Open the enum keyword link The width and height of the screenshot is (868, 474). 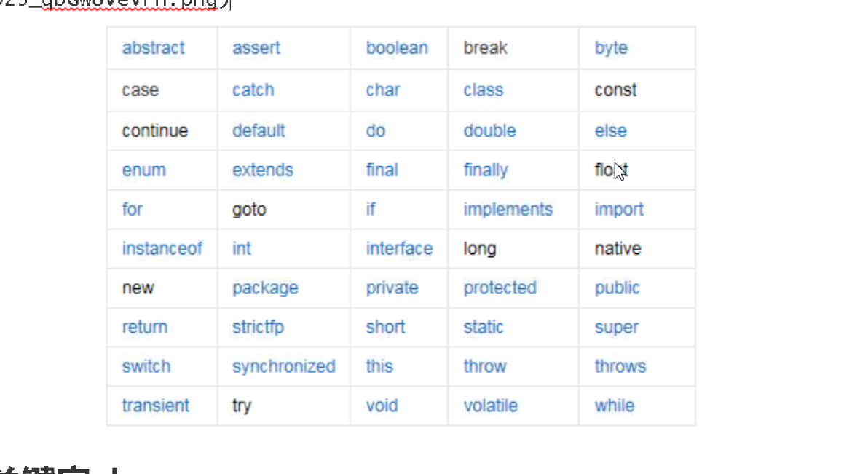(144, 170)
